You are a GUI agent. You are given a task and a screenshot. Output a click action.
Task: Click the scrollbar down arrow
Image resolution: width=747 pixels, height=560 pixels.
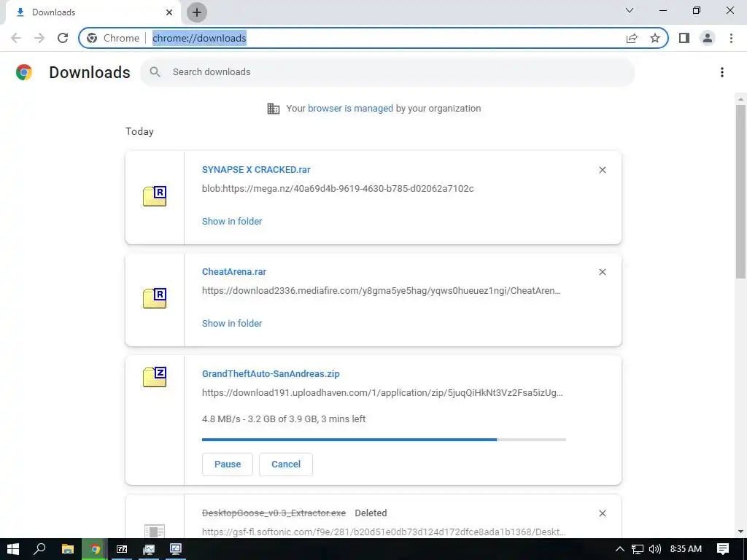[740, 532]
